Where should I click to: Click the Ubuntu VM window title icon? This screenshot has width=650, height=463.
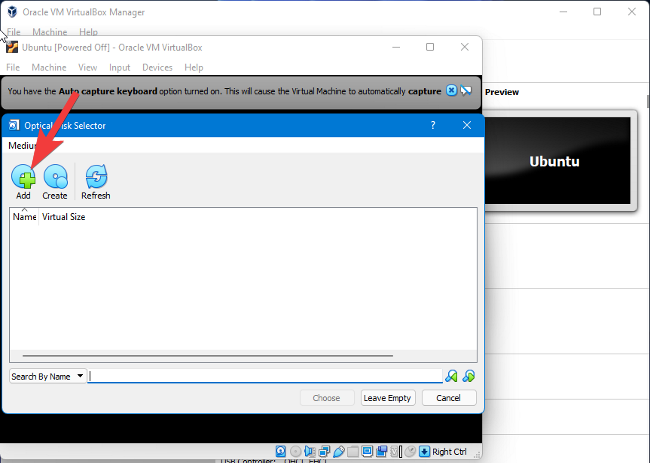[x=12, y=47]
